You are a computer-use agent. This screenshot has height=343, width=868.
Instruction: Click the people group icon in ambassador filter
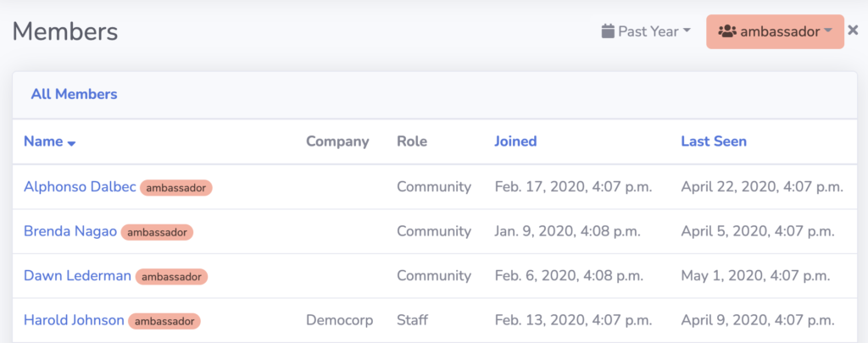click(726, 31)
